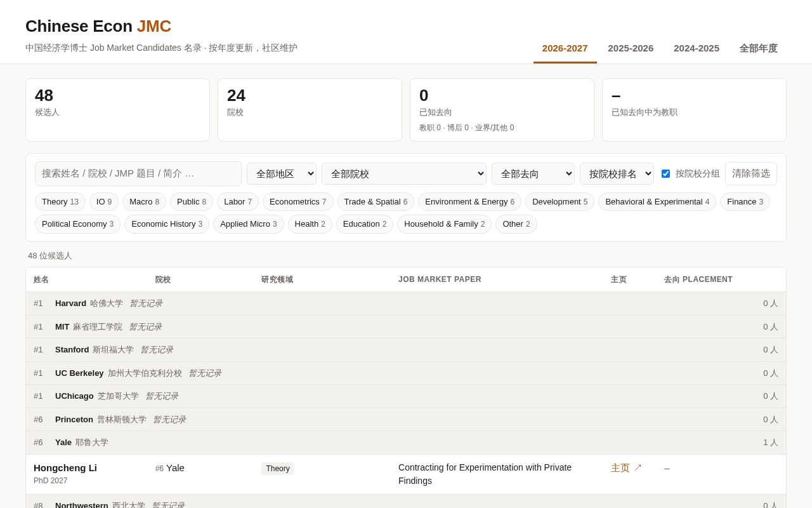
Task: Select the Economic History chip
Action: click(x=167, y=224)
